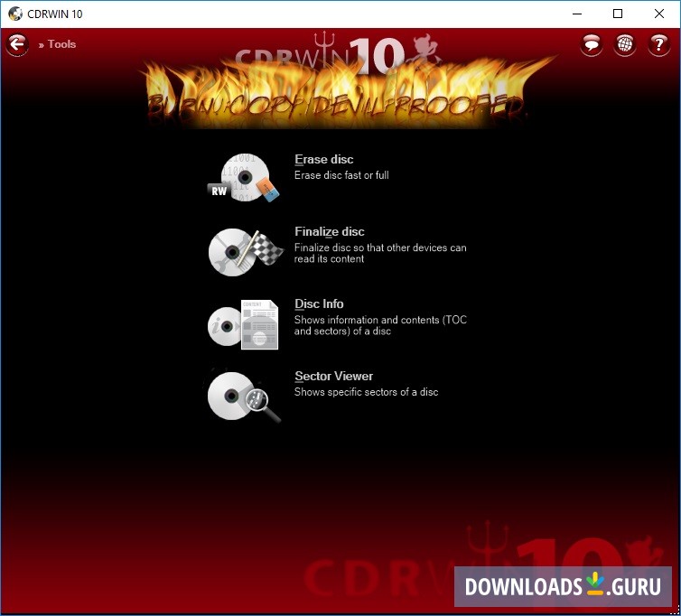Click the Finalize disc checkered flag icon
The height and width of the screenshot is (616, 681).
[x=246, y=251]
